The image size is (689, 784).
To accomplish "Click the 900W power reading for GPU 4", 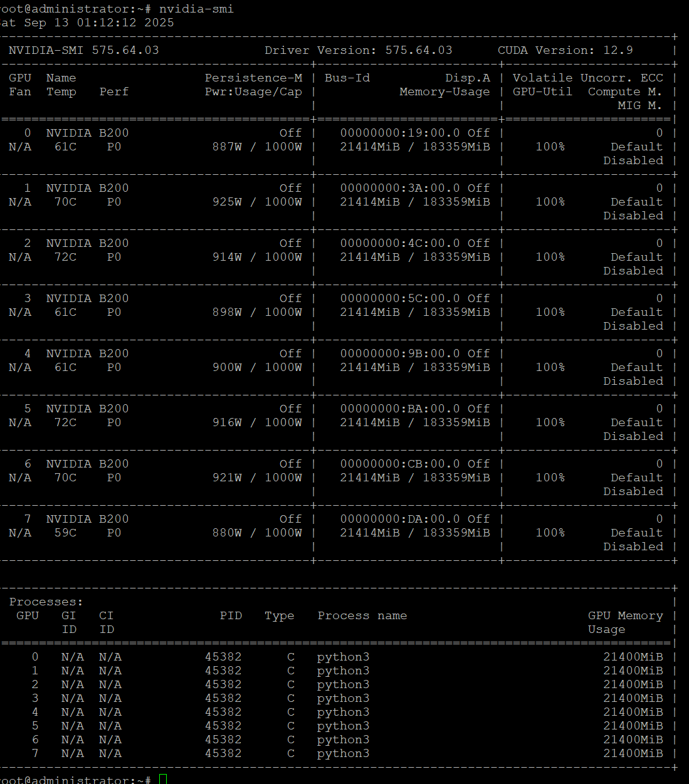I will coord(227,367).
